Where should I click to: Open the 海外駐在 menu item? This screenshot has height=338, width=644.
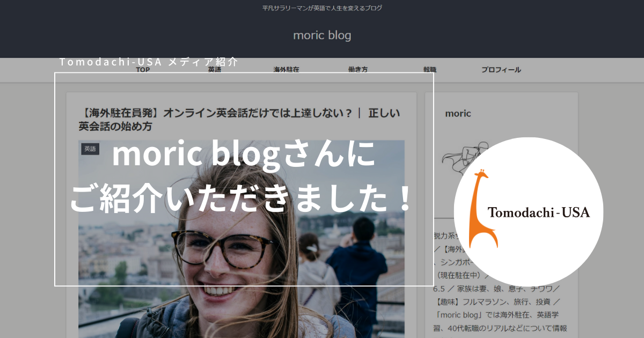tap(287, 70)
